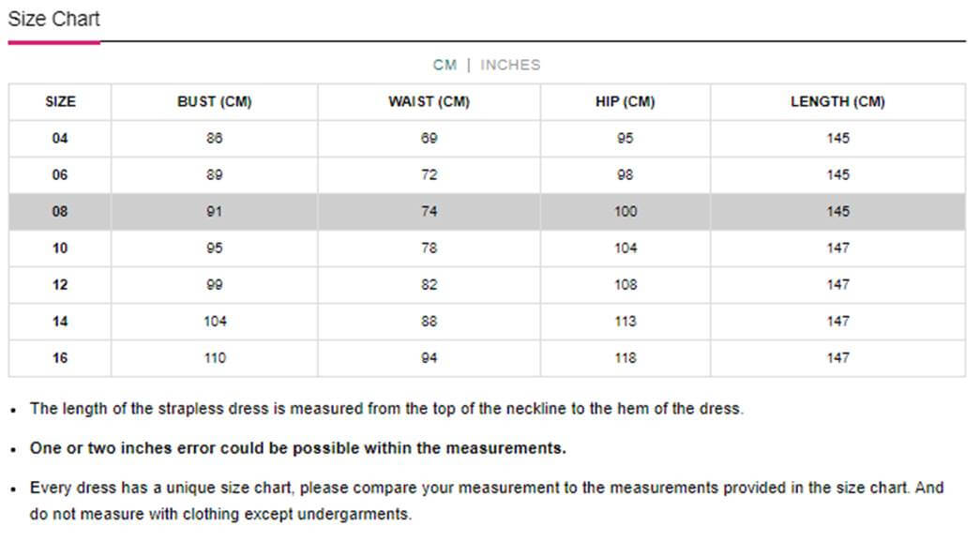
Task: Select the size 12 row label
Action: (x=60, y=285)
